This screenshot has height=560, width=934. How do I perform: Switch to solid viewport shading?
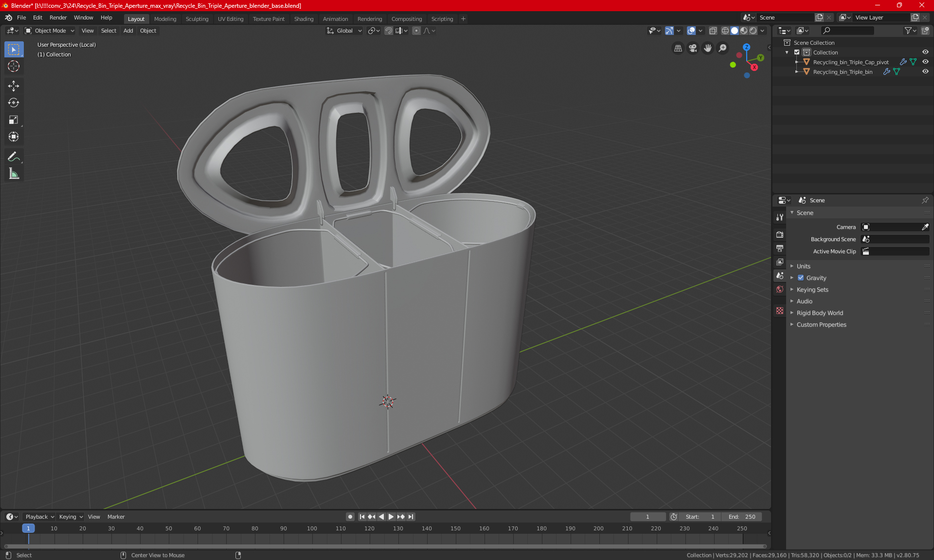[735, 31]
